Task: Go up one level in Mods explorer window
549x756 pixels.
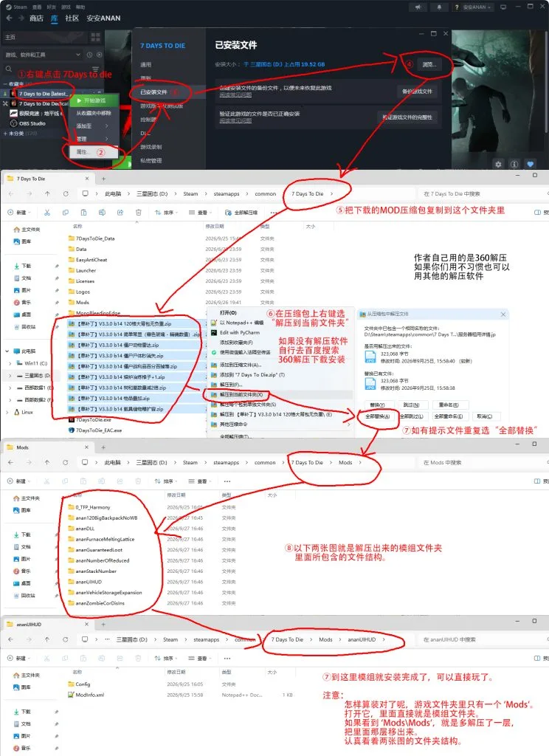Action: point(47,462)
